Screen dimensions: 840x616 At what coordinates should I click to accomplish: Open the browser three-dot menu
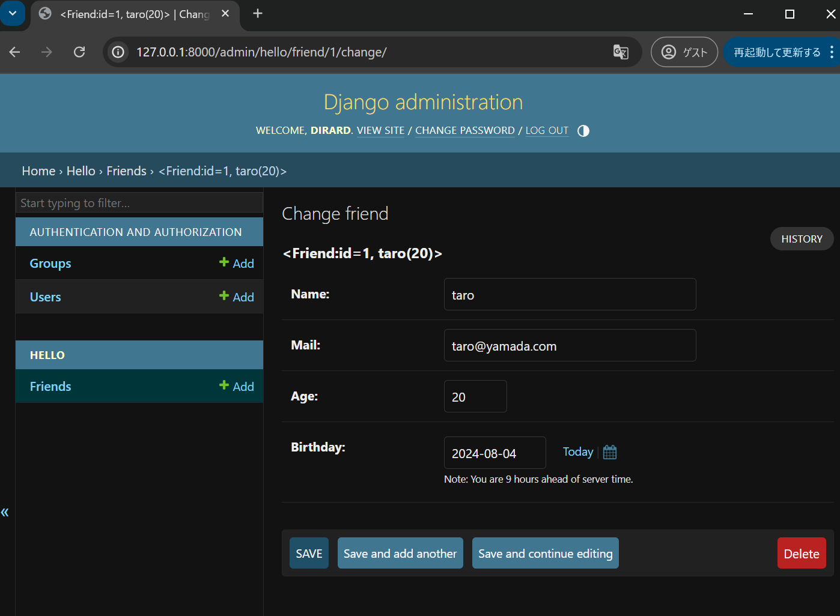(832, 52)
